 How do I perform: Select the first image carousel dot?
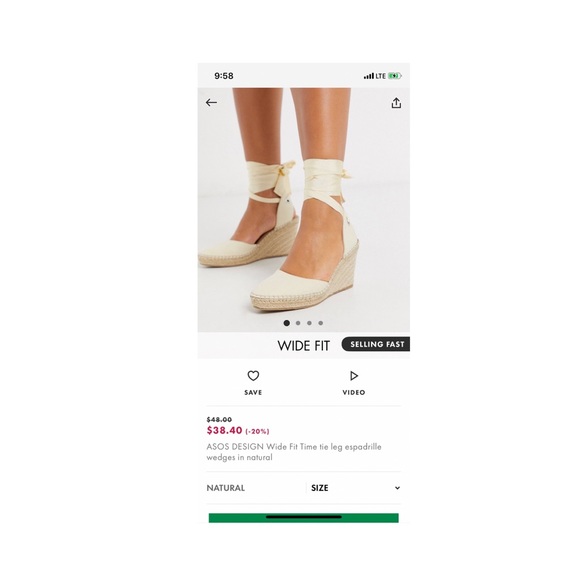[286, 323]
